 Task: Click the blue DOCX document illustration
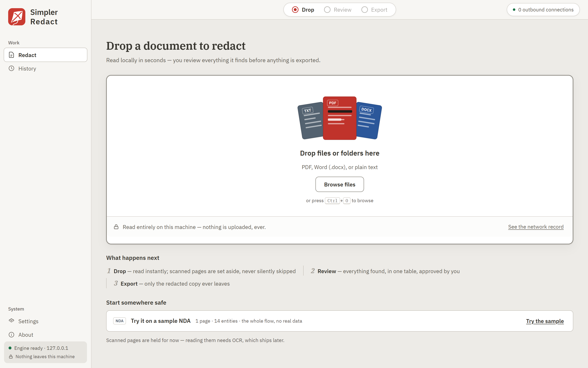(x=369, y=121)
